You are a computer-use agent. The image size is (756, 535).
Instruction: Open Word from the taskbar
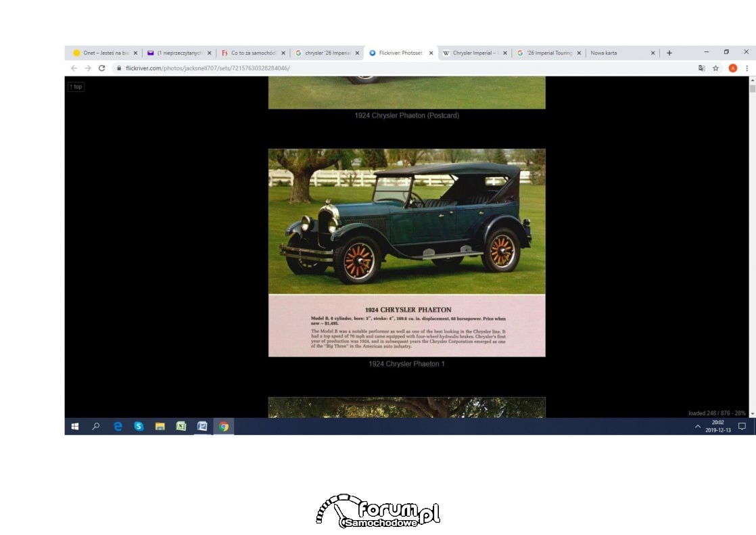click(202, 427)
